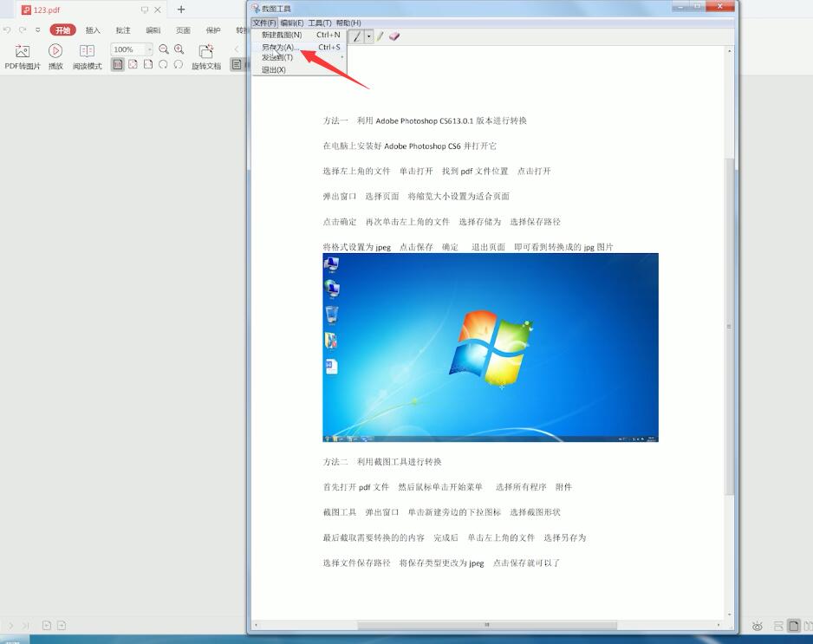Viewport: 813px width, 644px height.
Task: Choose 另存为(A)... from the file menu
Action: click(x=300, y=47)
